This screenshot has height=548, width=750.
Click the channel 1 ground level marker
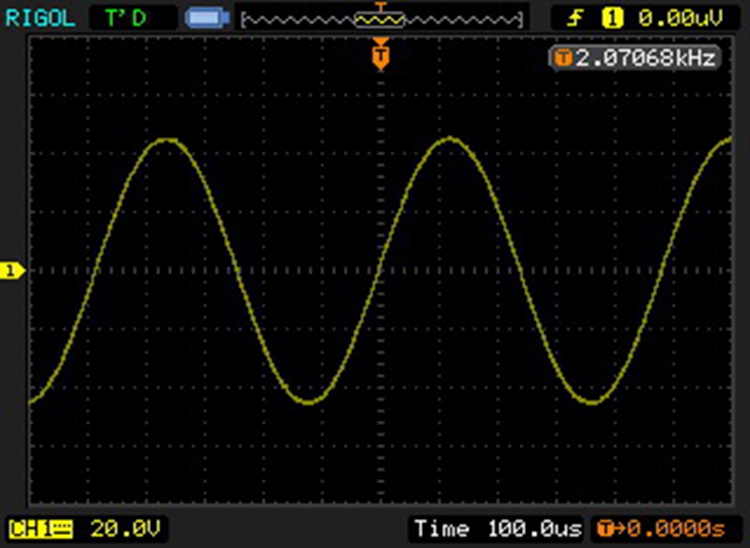[12, 271]
